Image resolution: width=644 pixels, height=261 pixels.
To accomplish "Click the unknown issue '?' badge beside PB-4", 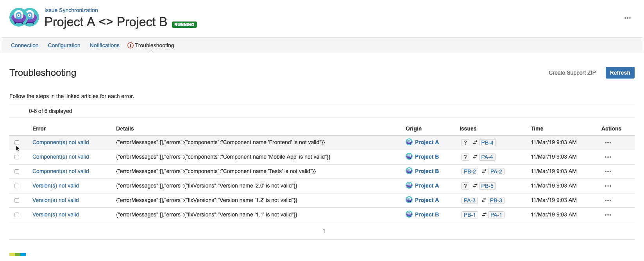I will click(465, 143).
